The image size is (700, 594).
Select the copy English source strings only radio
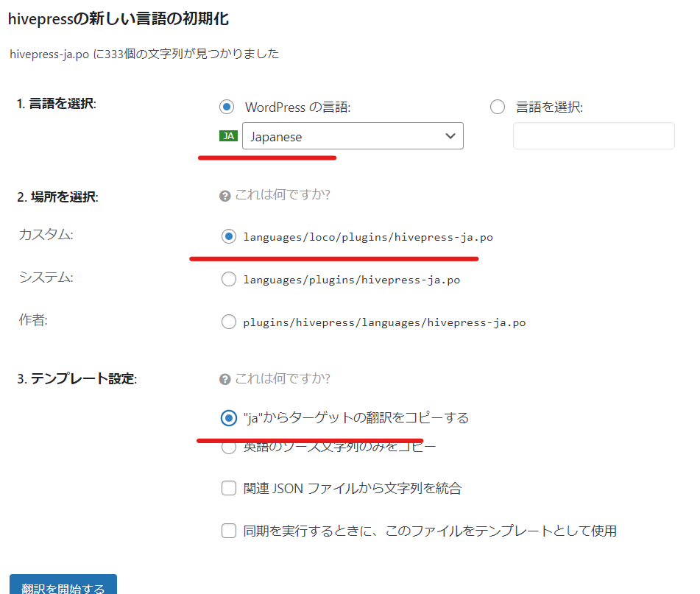tap(229, 447)
